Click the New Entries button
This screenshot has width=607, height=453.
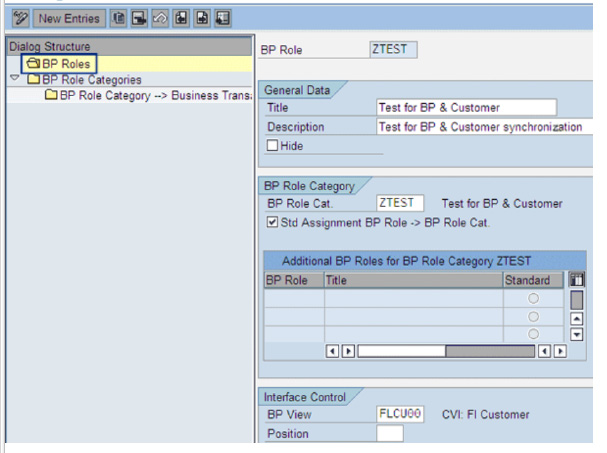click(x=69, y=18)
